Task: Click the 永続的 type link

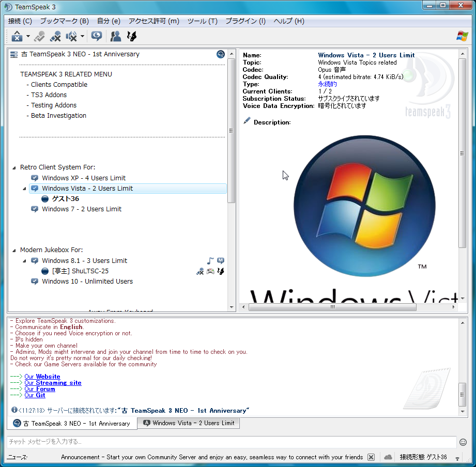Action: click(327, 84)
